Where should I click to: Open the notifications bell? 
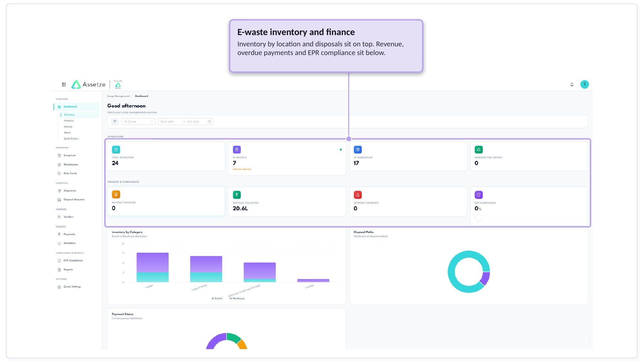(572, 85)
